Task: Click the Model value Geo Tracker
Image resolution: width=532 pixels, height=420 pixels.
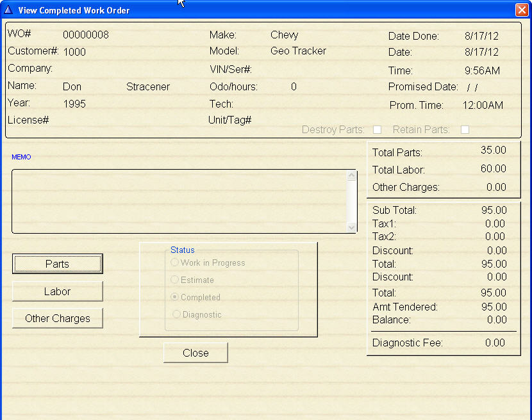Action: click(x=298, y=51)
